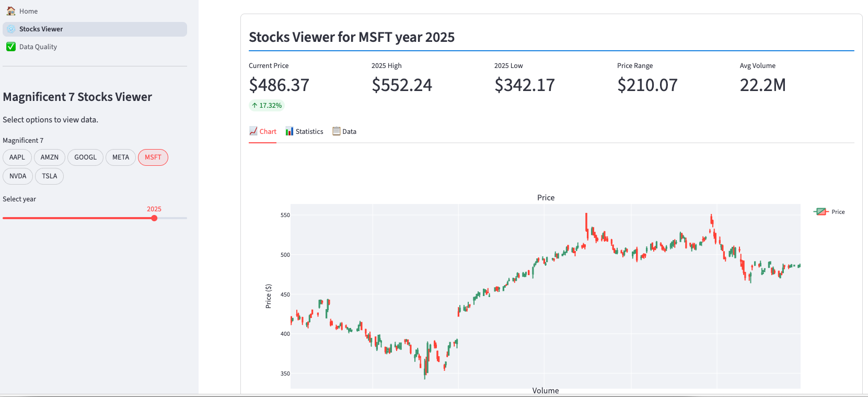
Task: Click the Select year label
Action: click(x=19, y=199)
